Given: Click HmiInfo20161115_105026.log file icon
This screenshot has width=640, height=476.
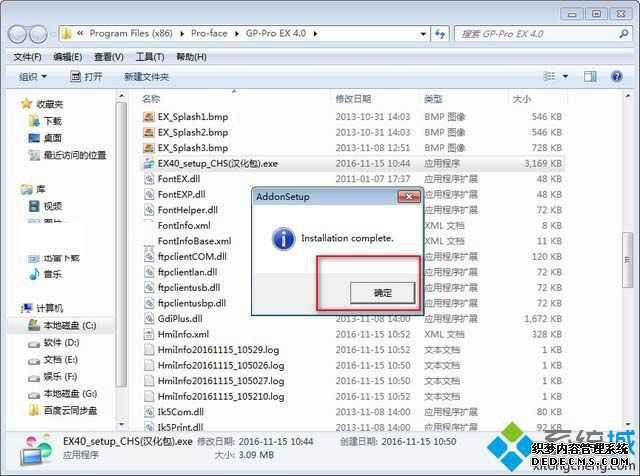Looking at the screenshot, I should click(x=149, y=365).
